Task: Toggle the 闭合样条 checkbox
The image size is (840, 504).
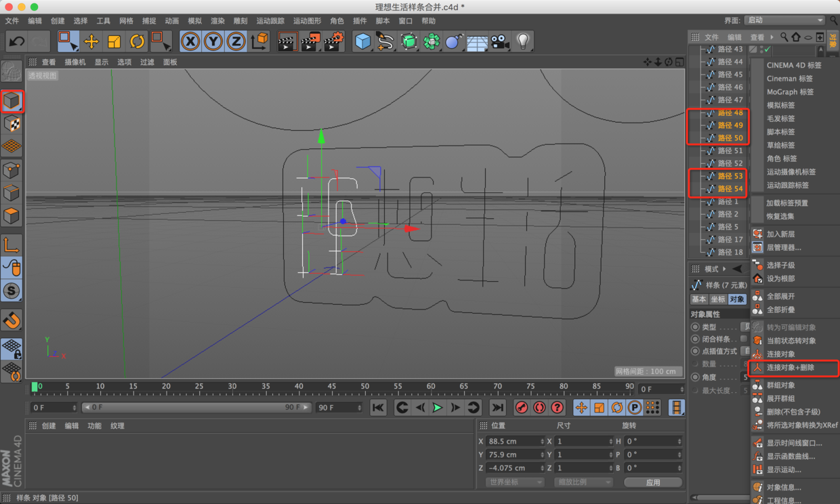Action: point(744,339)
